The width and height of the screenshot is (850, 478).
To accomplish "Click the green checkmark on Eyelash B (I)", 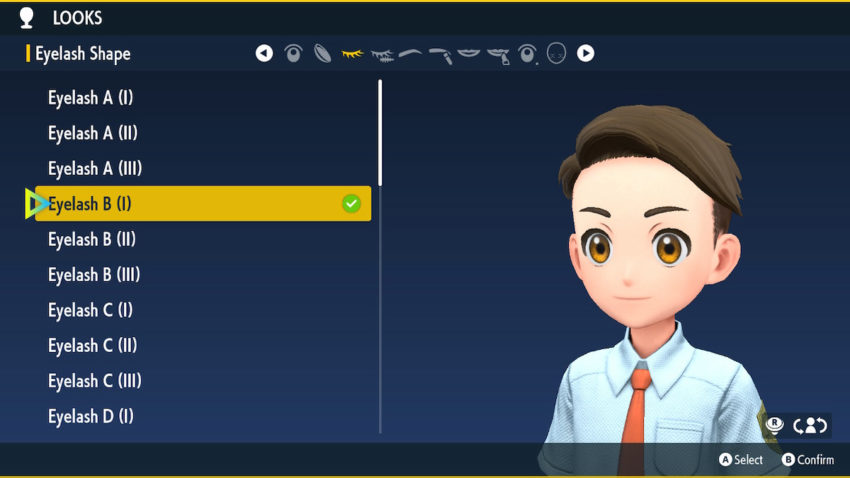I will (x=351, y=204).
